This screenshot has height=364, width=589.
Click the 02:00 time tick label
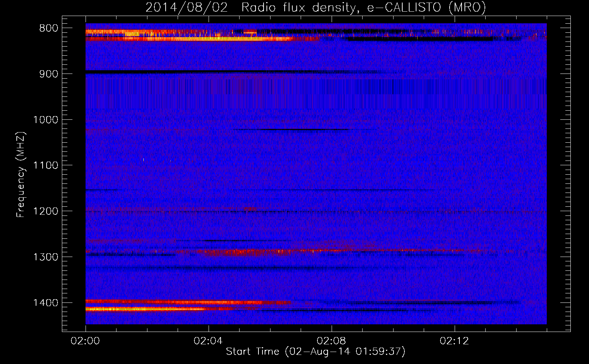tap(85, 341)
